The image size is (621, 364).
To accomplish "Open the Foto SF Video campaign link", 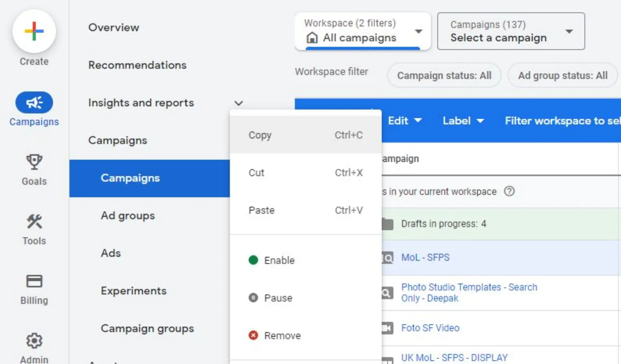I will point(430,328).
